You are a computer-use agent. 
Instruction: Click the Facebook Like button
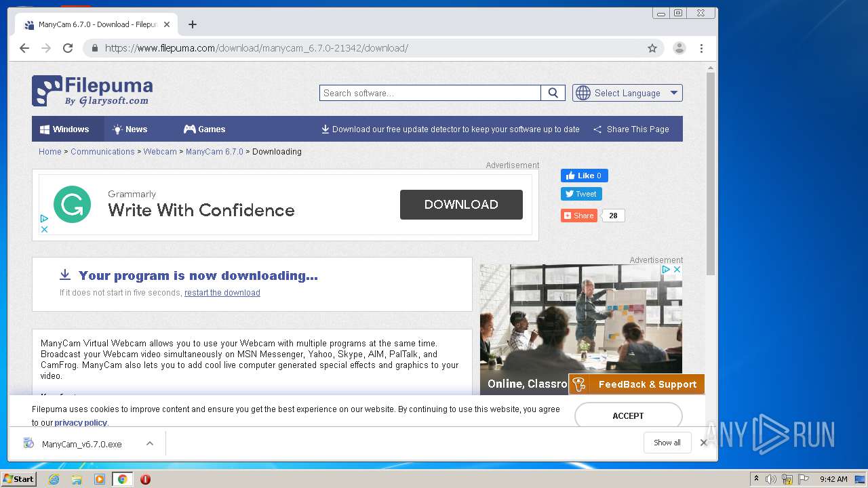point(585,176)
